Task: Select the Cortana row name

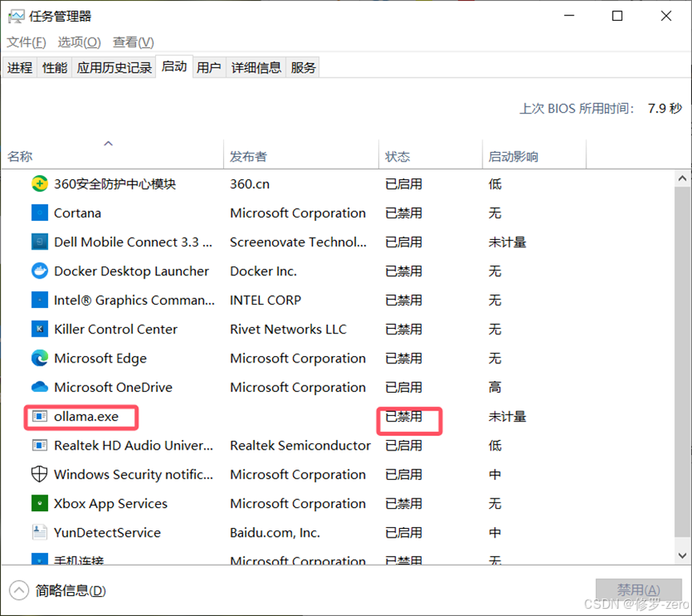Action: pos(78,213)
